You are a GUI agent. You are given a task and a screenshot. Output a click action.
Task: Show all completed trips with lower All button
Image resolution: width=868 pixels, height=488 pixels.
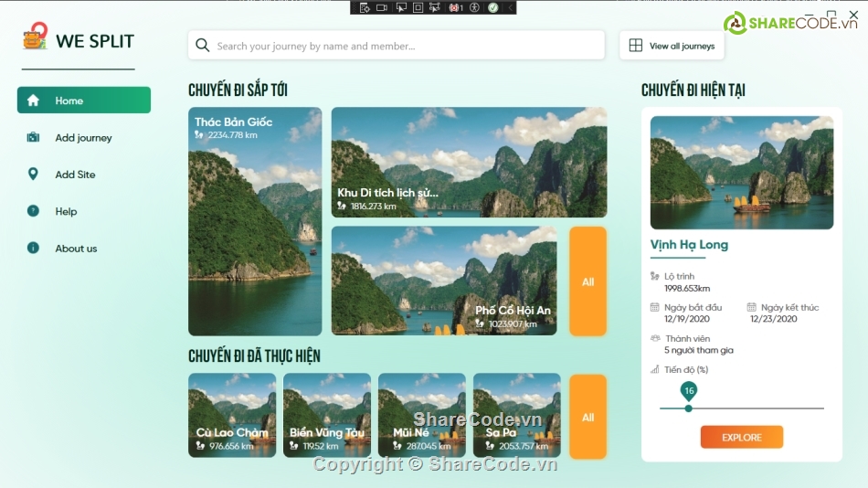(587, 417)
